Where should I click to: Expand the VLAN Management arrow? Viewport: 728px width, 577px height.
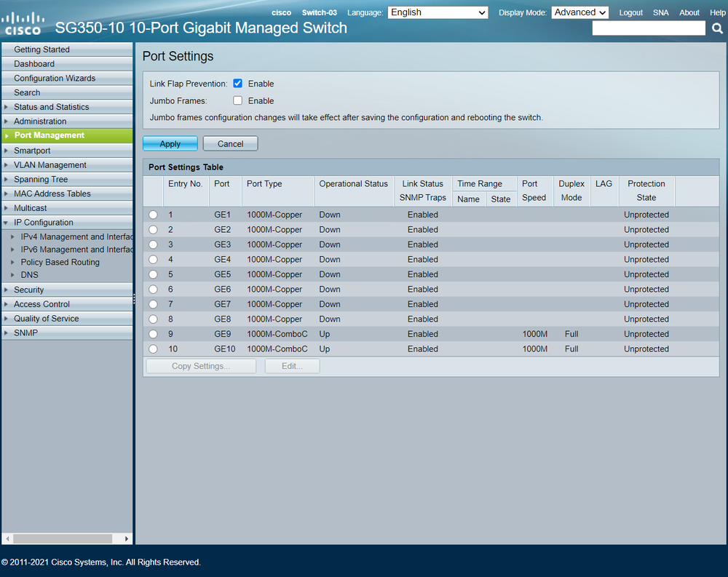click(x=6, y=164)
